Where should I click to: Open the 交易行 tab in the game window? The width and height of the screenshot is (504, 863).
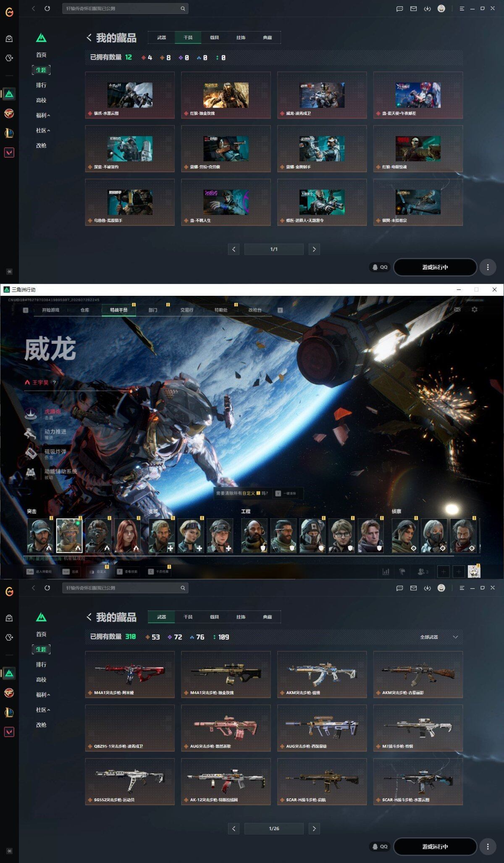(187, 310)
